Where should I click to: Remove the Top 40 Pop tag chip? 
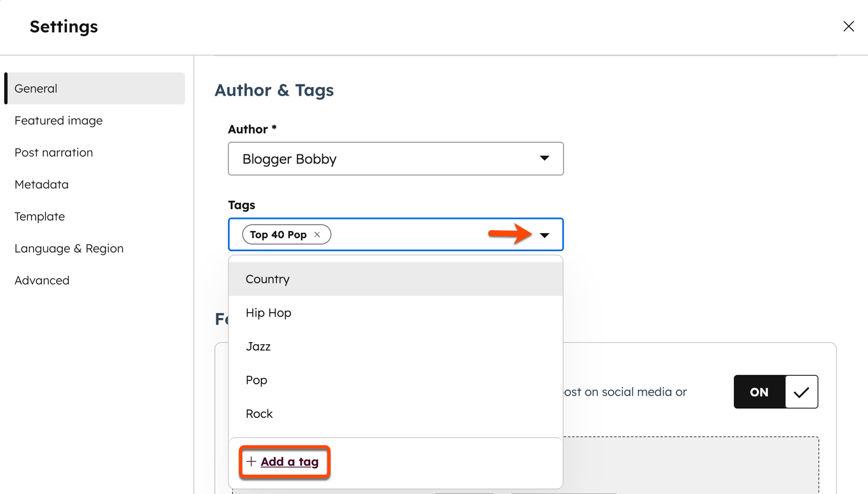click(317, 235)
